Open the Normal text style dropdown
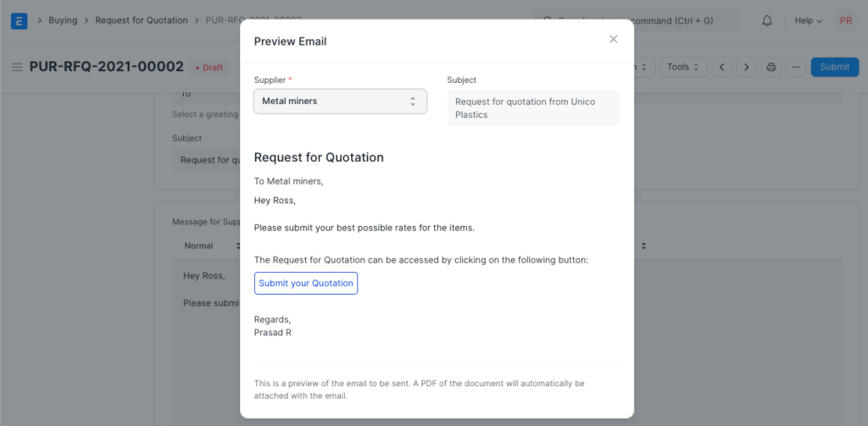868x426 pixels. click(212, 246)
